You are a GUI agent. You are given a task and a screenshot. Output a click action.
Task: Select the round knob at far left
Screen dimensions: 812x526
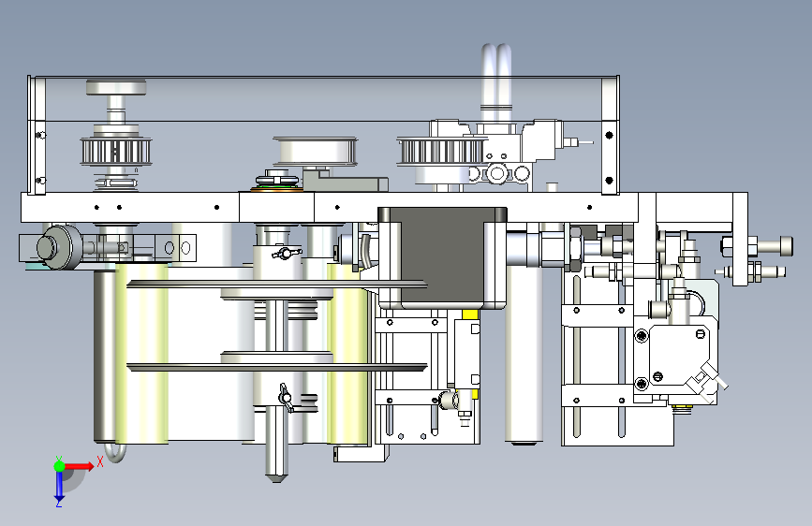(58, 247)
